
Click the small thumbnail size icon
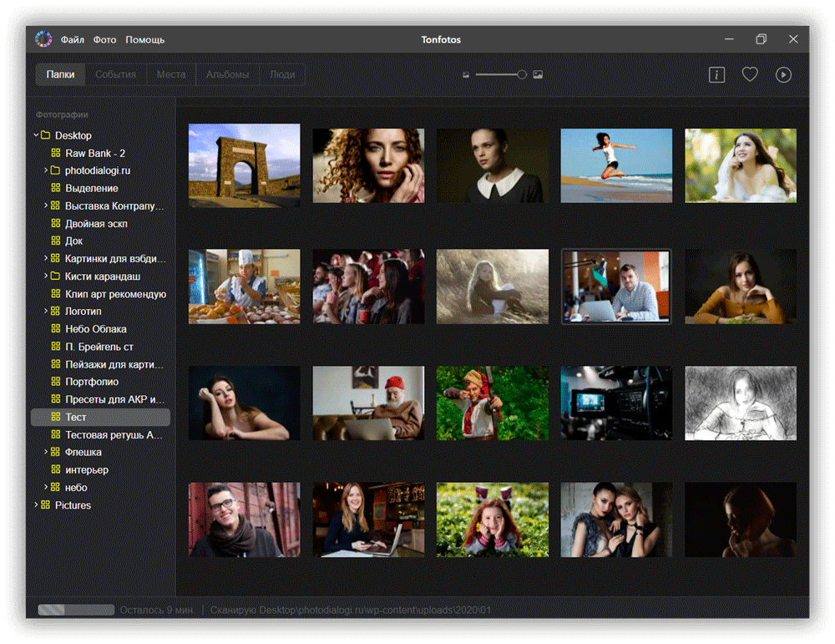pyautogui.click(x=466, y=75)
